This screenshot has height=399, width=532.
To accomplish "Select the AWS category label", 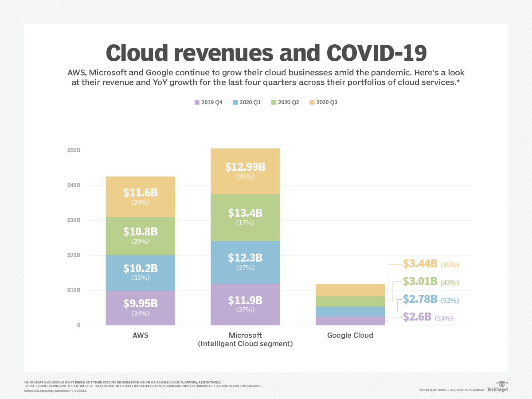I will (x=140, y=336).
